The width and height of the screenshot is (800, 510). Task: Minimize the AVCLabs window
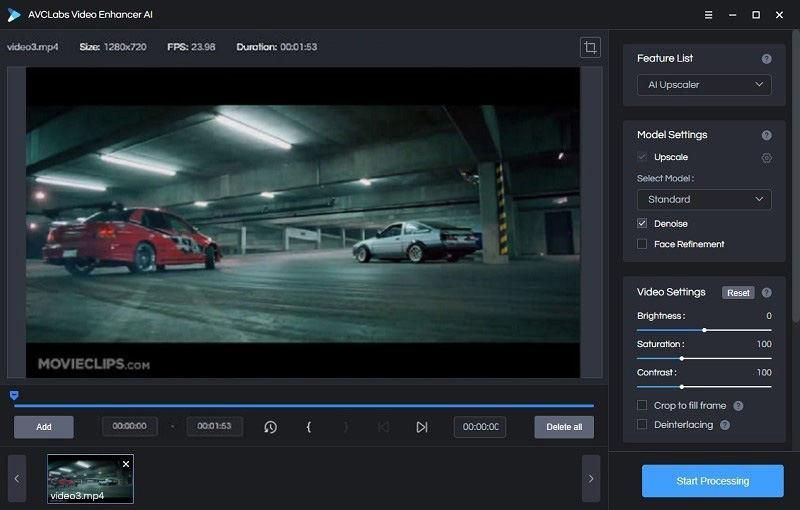tap(733, 15)
